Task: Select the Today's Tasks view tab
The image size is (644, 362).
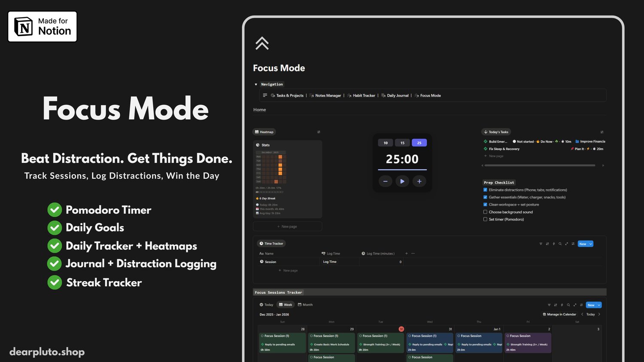Action: pos(496,132)
